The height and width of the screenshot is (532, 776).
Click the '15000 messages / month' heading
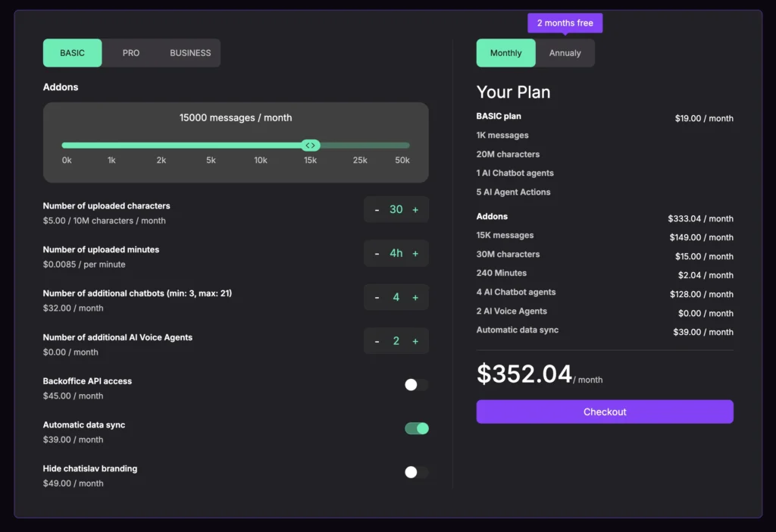[236, 117]
